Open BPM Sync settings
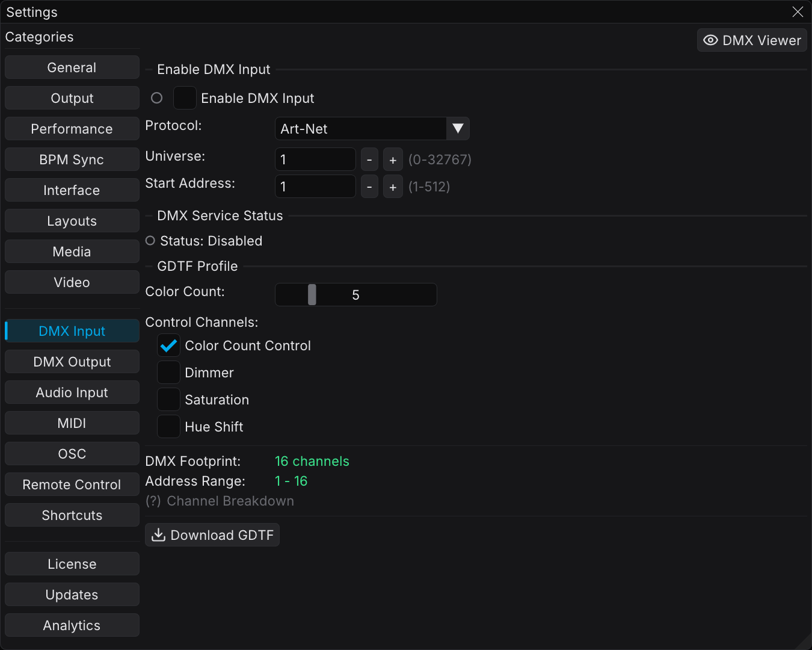This screenshot has height=650, width=812. [x=72, y=159]
